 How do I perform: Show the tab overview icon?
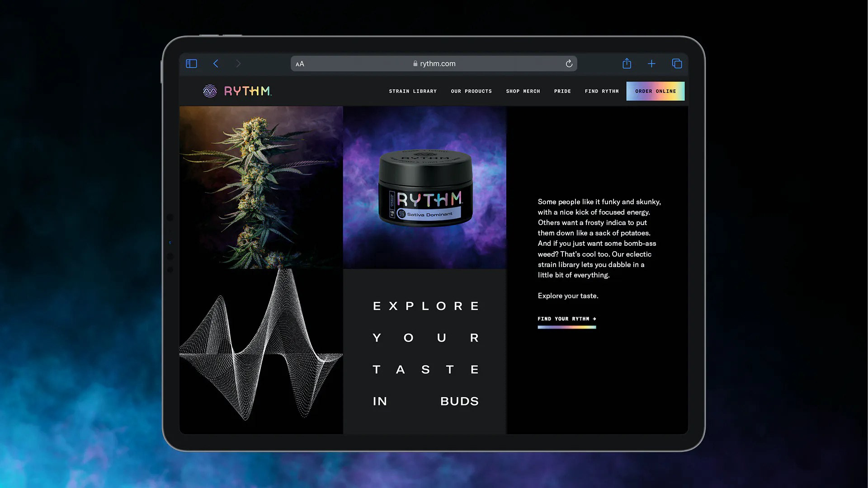pos(677,64)
